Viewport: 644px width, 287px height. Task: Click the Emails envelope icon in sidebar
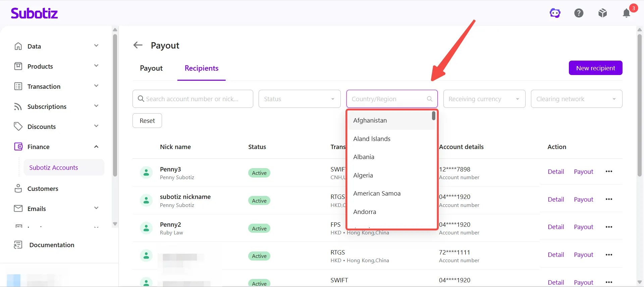[18, 209]
